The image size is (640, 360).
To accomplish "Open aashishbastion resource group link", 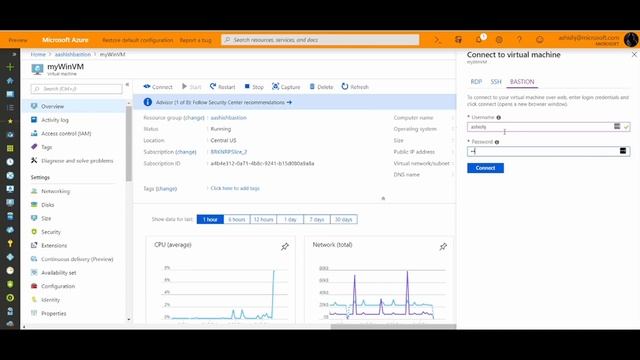I will point(229,118).
